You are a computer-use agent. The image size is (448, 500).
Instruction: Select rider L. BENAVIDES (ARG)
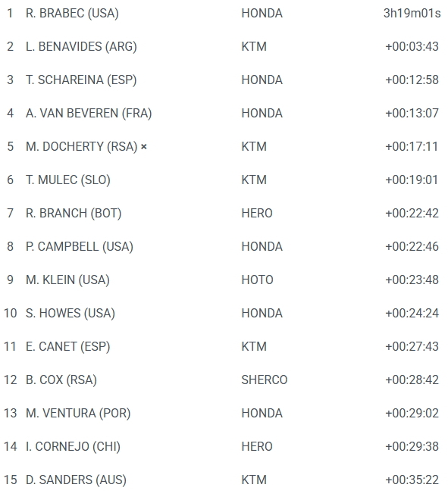click(81, 46)
